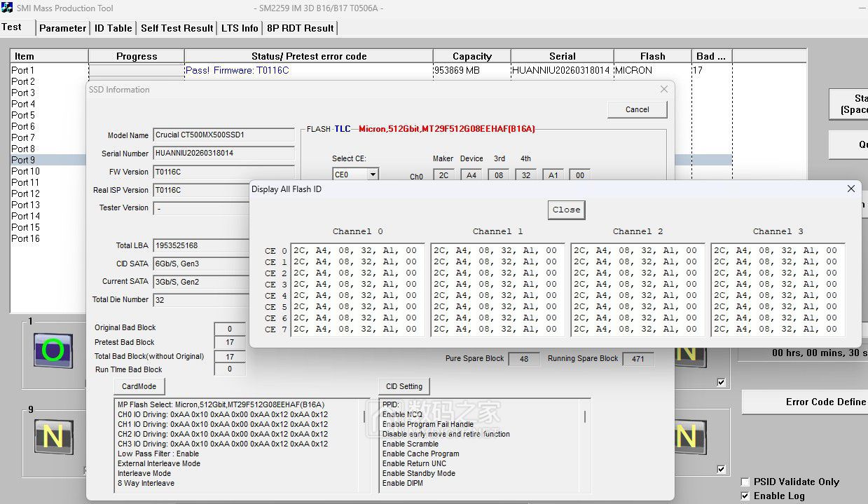Image resolution: width=868 pixels, height=504 pixels.
Task: Click the CardMode button
Action: [139, 386]
